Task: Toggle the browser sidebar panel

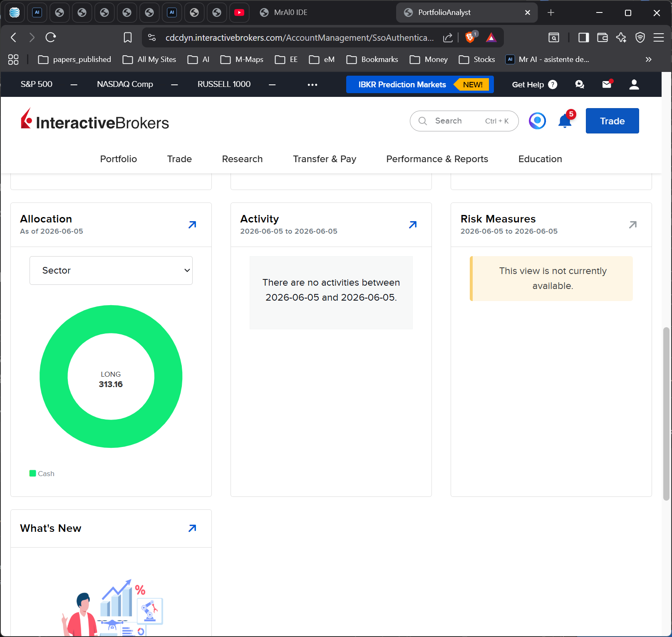Action: 584,37
